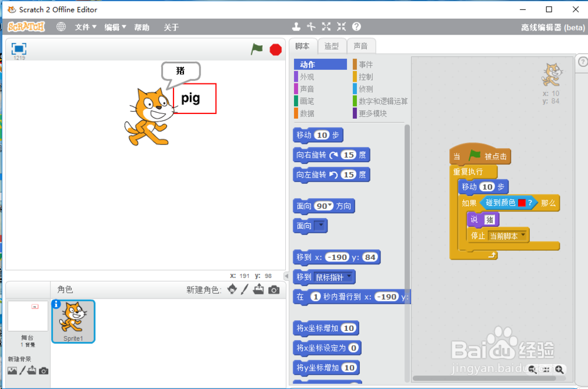588x389 pixels.
Task: Choose backdrop from library icon
Action: coord(12,371)
